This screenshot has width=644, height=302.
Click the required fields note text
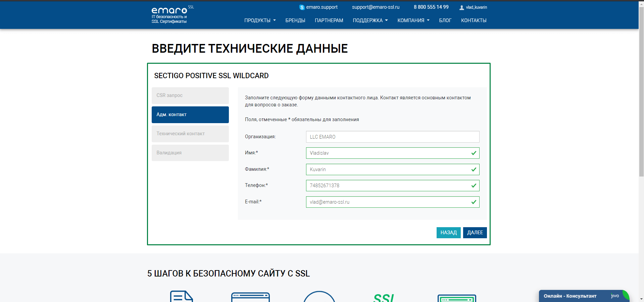point(302,119)
